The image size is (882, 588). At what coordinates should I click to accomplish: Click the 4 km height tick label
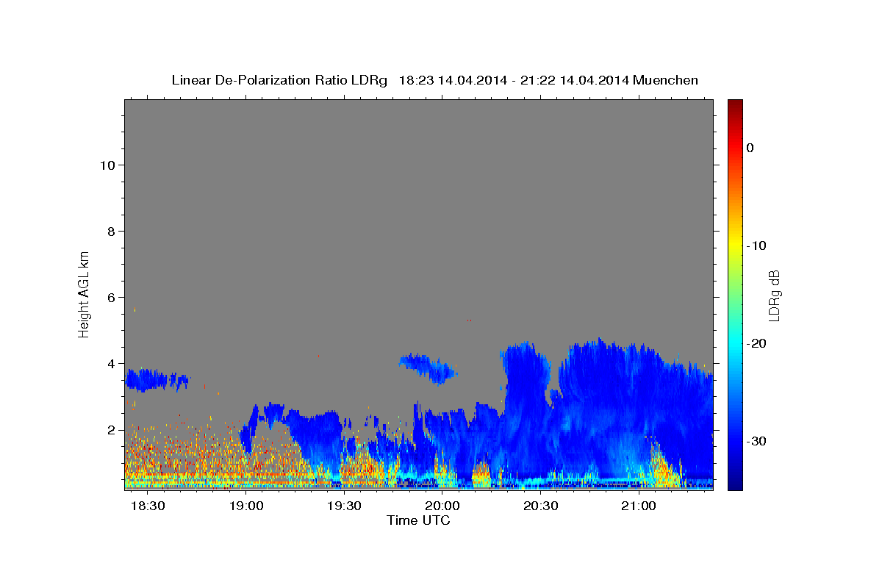coord(110,364)
